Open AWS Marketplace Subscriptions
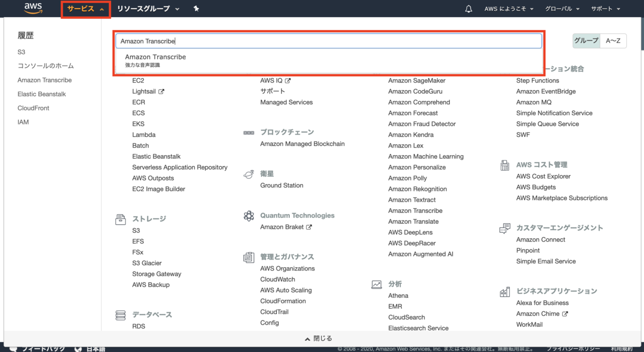 tap(562, 198)
